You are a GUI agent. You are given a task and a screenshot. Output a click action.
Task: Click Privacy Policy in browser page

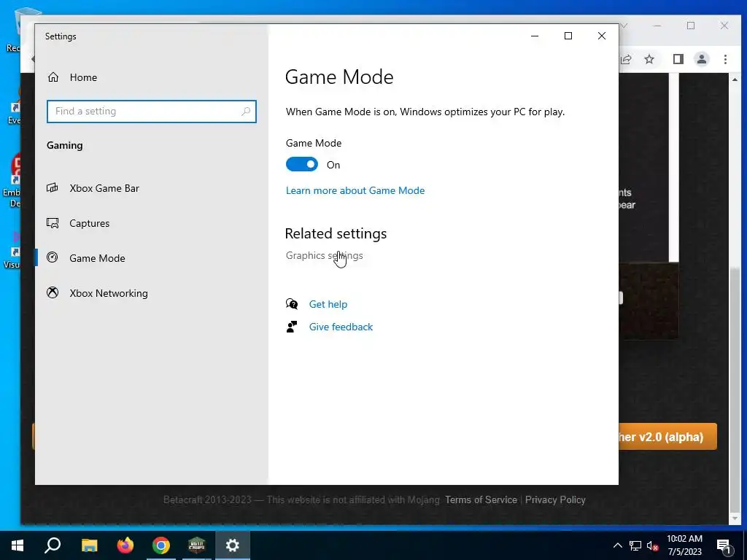click(555, 500)
